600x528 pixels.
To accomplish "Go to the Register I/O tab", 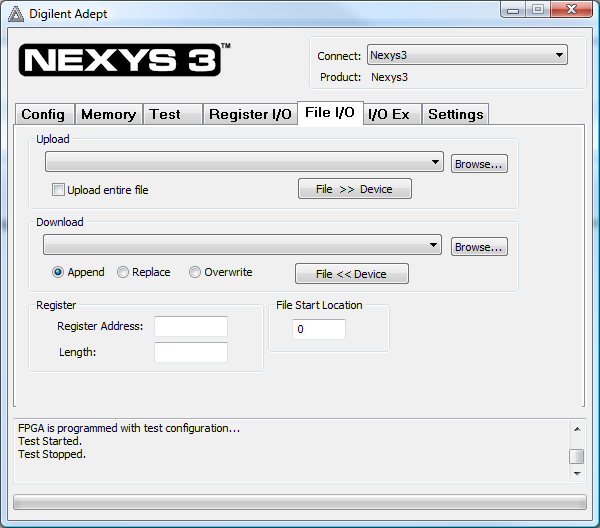I will [x=250, y=114].
